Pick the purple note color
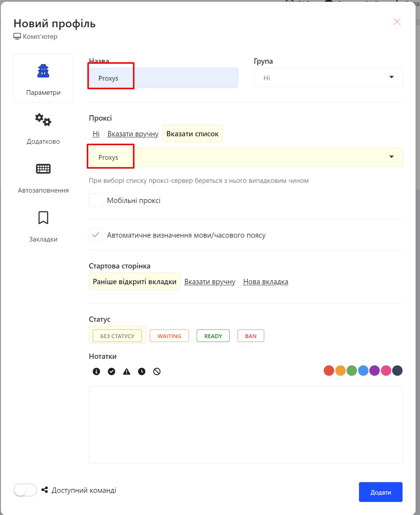 pyautogui.click(x=374, y=370)
